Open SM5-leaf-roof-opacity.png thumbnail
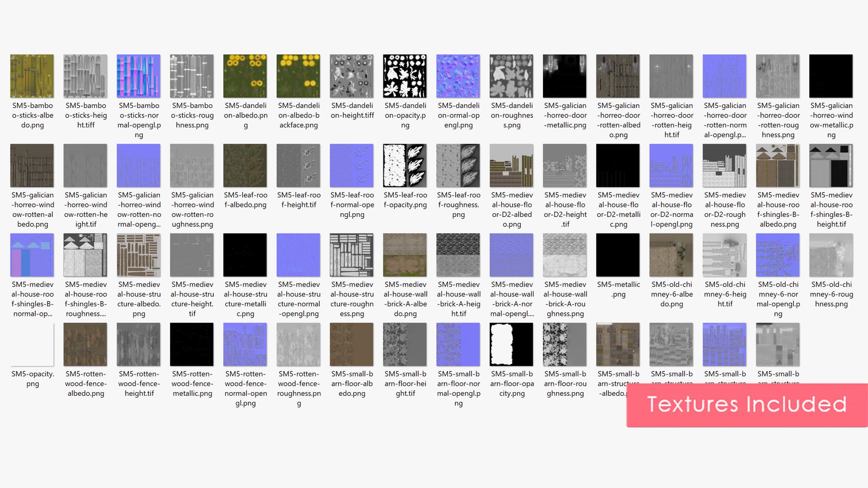The height and width of the screenshot is (488, 868). click(x=405, y=165)
